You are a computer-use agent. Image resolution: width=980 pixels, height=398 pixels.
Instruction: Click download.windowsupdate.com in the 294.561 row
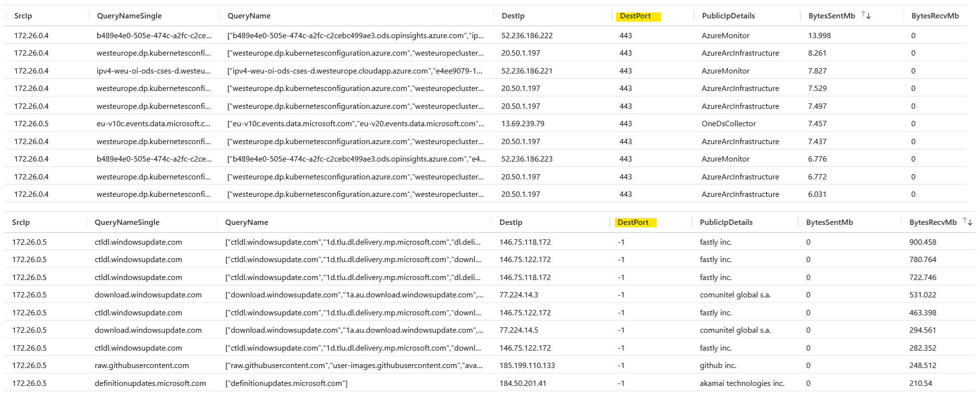pos(148,330)
